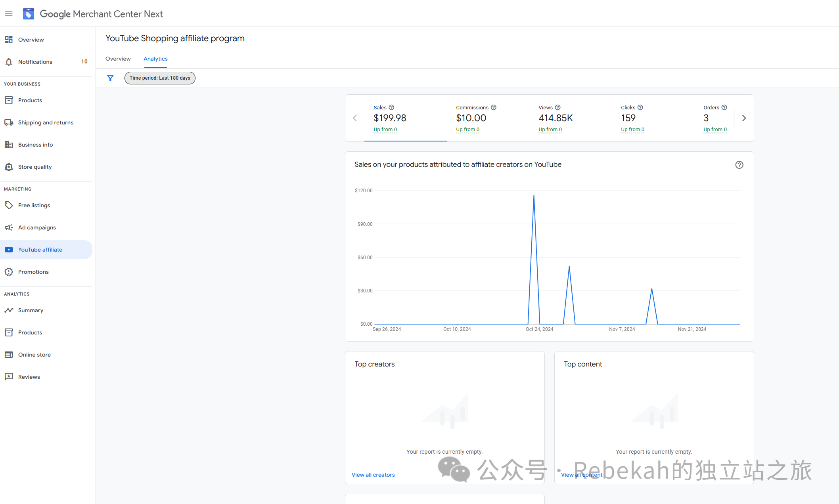Click the notifications count 10

tap(84, 61)
